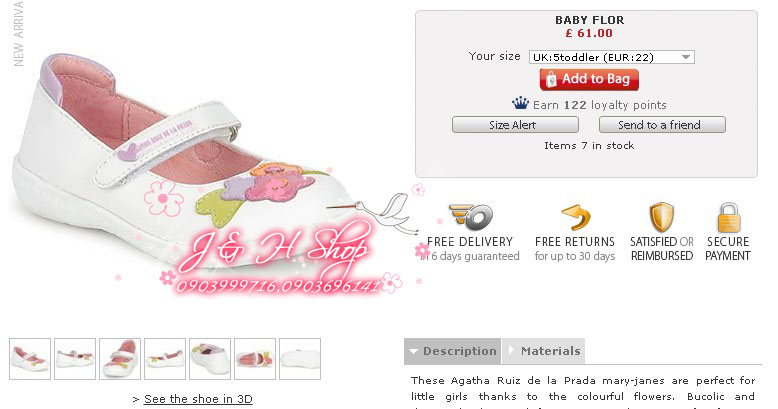Click the main white shoe product image
The width and height of the screenshot is (778, 409).
pos(179,164)
